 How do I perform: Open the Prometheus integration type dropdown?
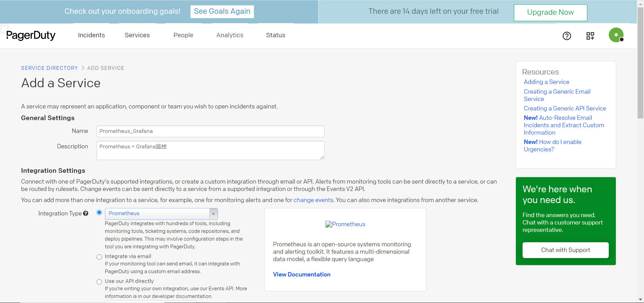pos(161,214)
